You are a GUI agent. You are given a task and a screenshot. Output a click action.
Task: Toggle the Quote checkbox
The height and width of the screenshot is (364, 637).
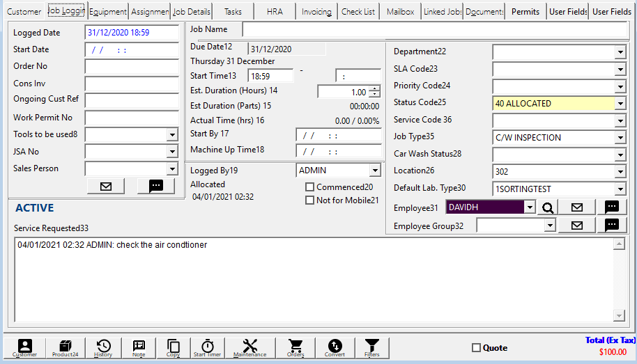[x=477, y=348]
